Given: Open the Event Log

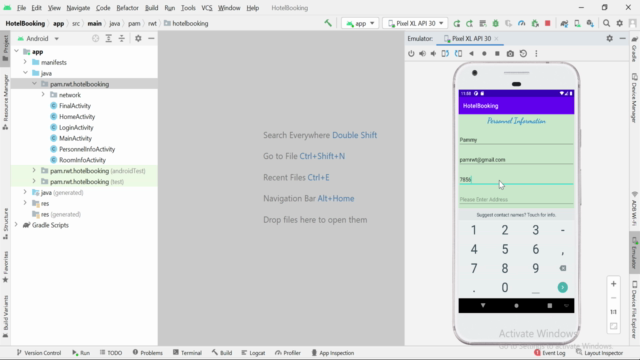Looking at the screenshot, I should [x=549, y=353].
